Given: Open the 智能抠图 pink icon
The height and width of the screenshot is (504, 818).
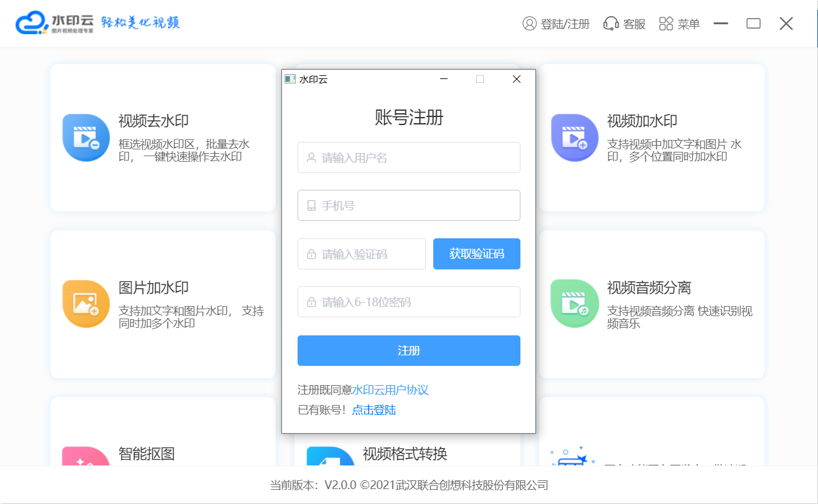Looking at the screenshot, I should coord(86,457).
